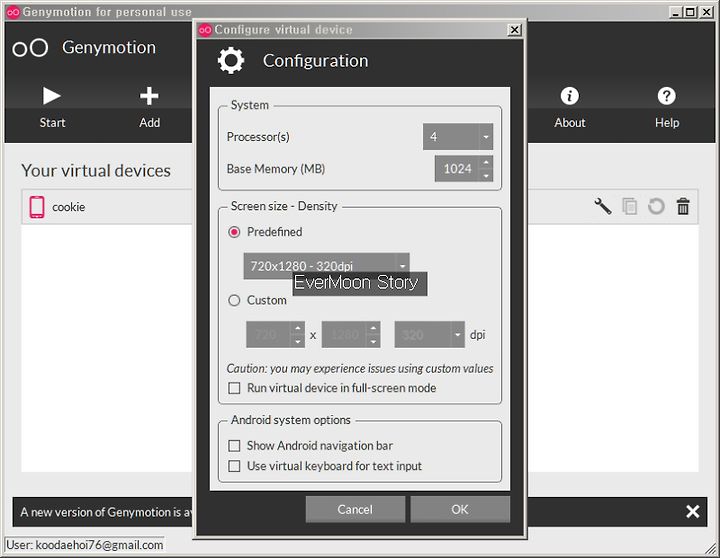Confirm configuration with OK button

460,509
